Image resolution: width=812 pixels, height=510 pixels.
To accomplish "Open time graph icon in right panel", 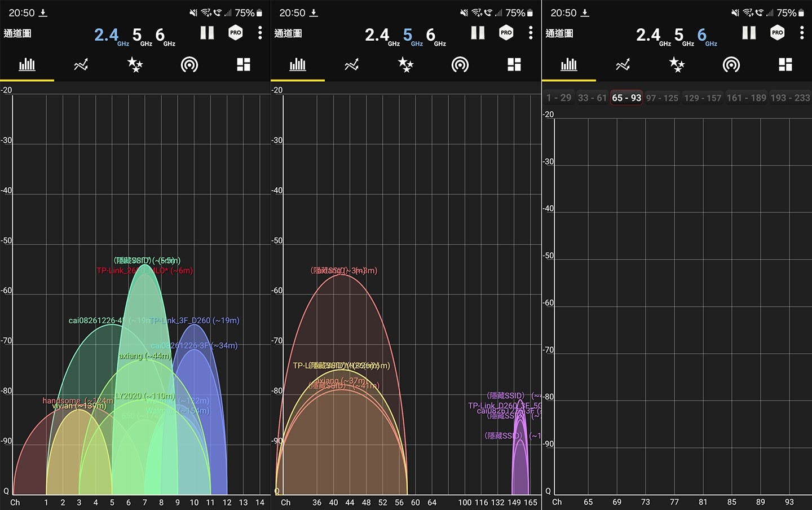I will (623, 65).
